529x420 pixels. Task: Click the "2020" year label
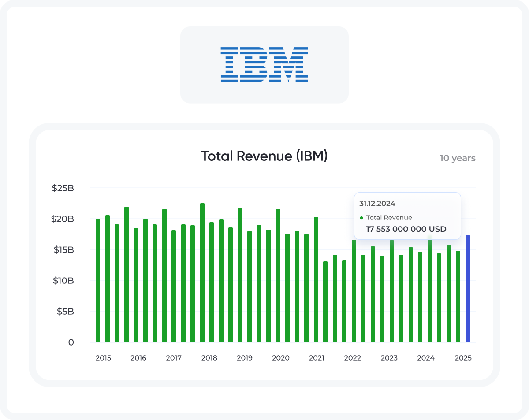tap(281, 358)
